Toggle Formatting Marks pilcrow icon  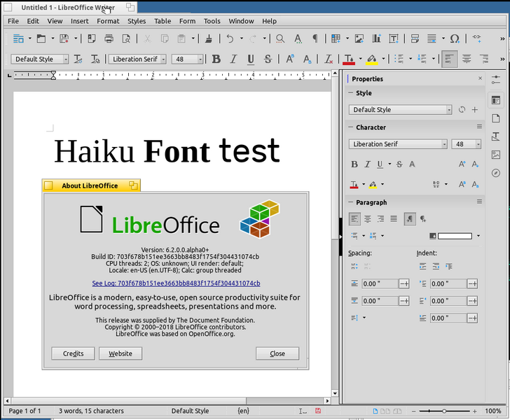pyautogui.click(x=315, y=38)
